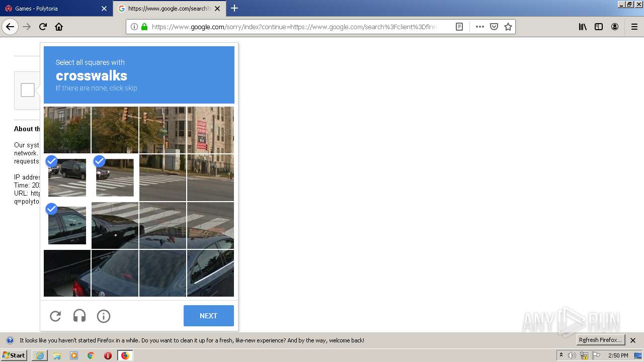
Task: Select third row rightmost tile crosswalk stripes
Action: coord(210,225)
